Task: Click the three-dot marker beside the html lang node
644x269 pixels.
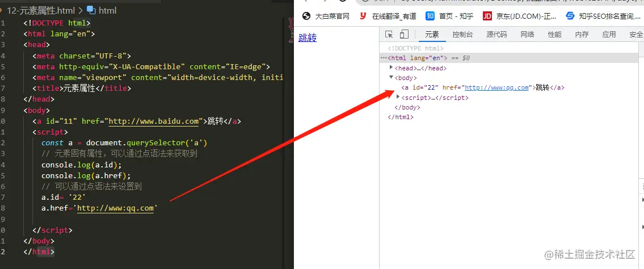Action: pos(384,58)
